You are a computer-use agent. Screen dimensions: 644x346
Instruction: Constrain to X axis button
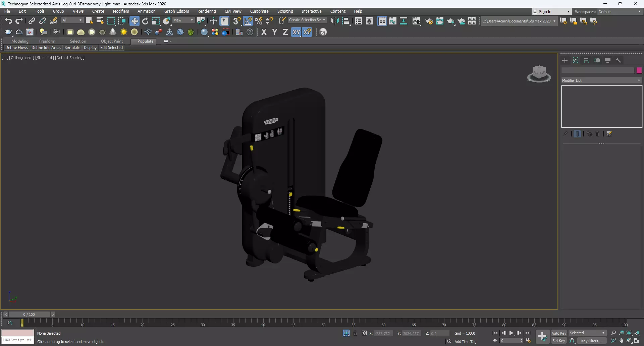coord(264,32)
